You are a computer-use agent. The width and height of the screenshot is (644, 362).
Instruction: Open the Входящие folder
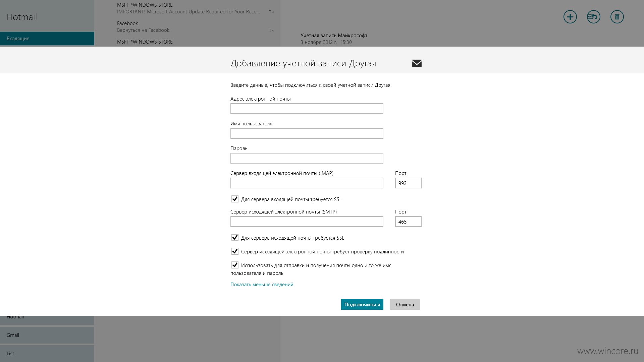point(47,39)
